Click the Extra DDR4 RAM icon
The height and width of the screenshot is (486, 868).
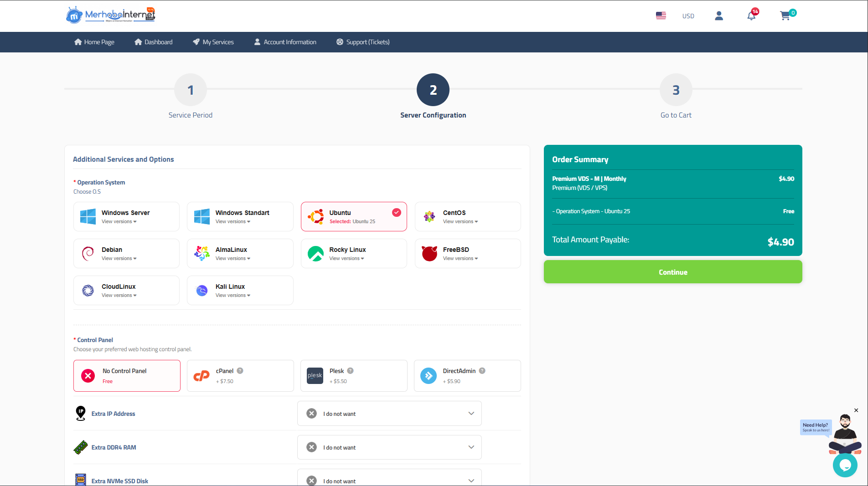pyautogui.click(x=81, y=447)
